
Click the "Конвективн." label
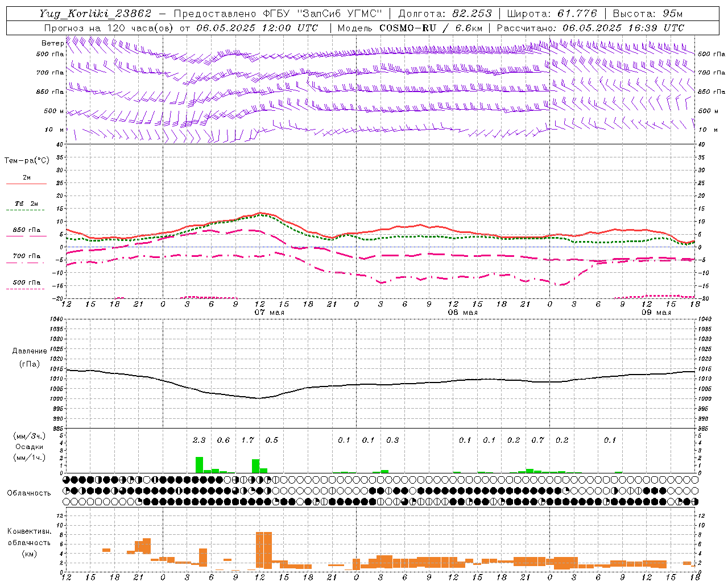[x=30, y=531]
